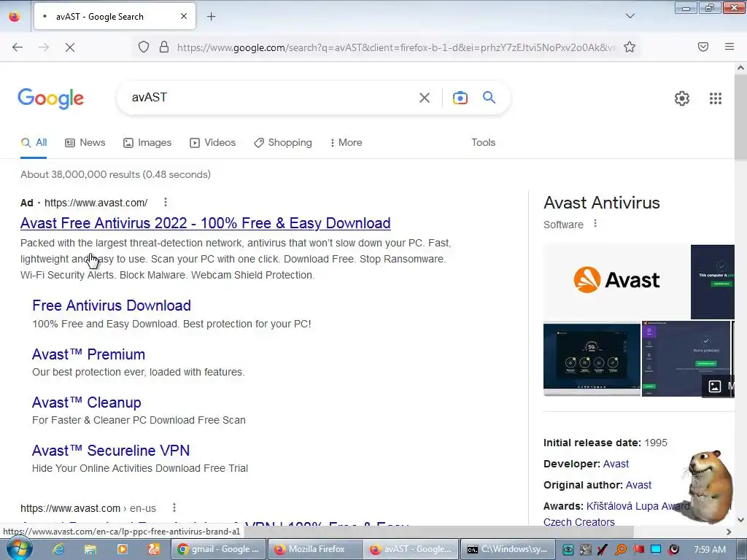Open the Google apps grid
The width and height of the screenshot is (747, 560).
coord(716,98)
